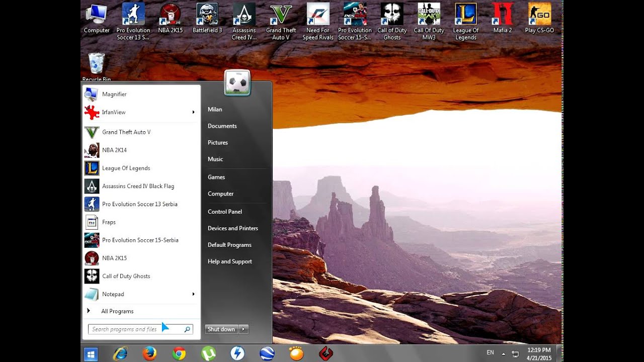Open the blue lightning bolt taskbar app
Image resolution: width=644 pixels, height=362 pixels.
coord(237,354)
